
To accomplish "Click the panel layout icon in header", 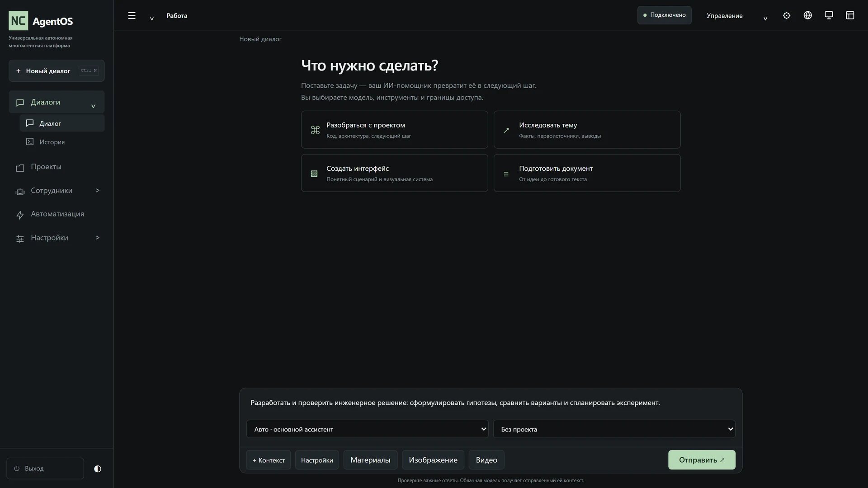I will pos(850,15).
